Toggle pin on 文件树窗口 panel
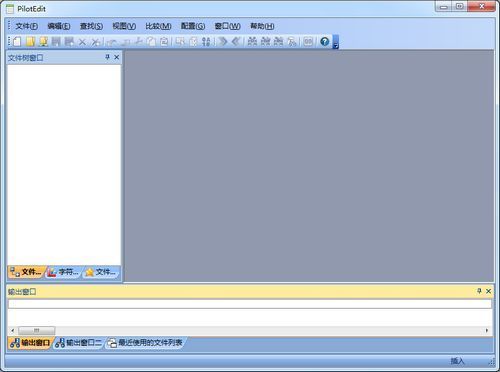Viewport: 500px width, 372px height. pyautogui.click(x=107, y=57)
